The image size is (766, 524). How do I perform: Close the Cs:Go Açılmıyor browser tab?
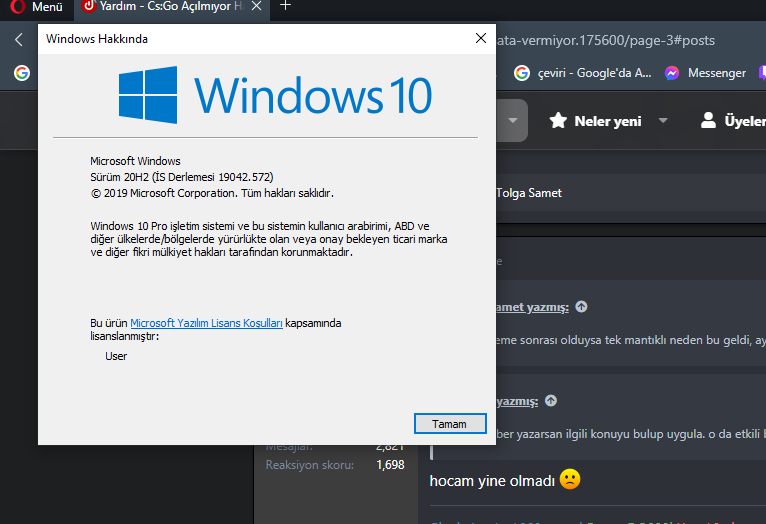click(x=256, y=6)
